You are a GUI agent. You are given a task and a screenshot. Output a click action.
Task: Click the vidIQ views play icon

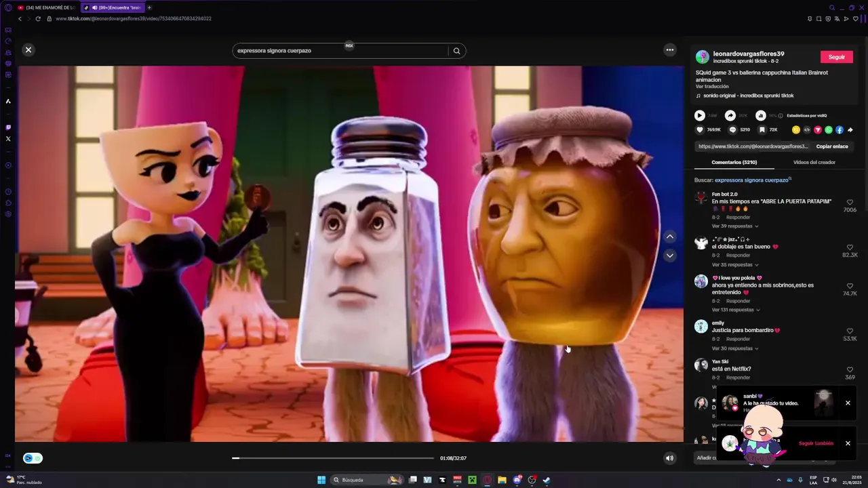pyautogui.click(x=700, y=116)
